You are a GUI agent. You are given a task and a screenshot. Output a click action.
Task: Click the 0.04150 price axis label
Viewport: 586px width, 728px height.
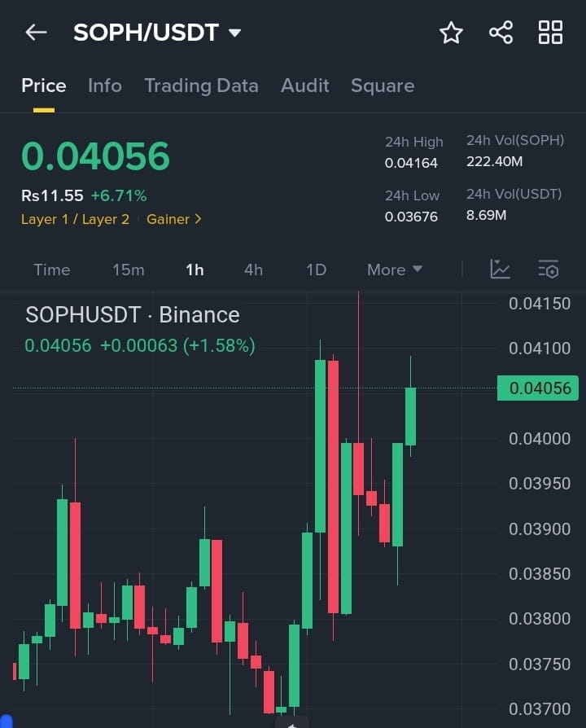[540, 304]
